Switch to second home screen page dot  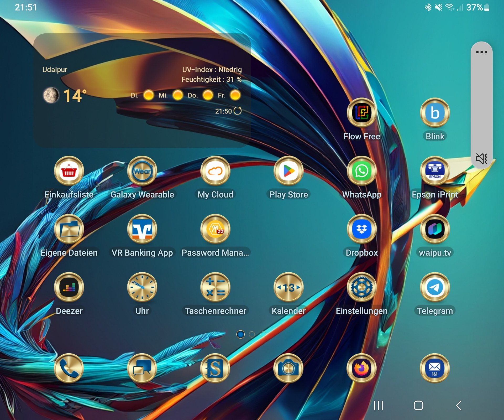[252, 334]
